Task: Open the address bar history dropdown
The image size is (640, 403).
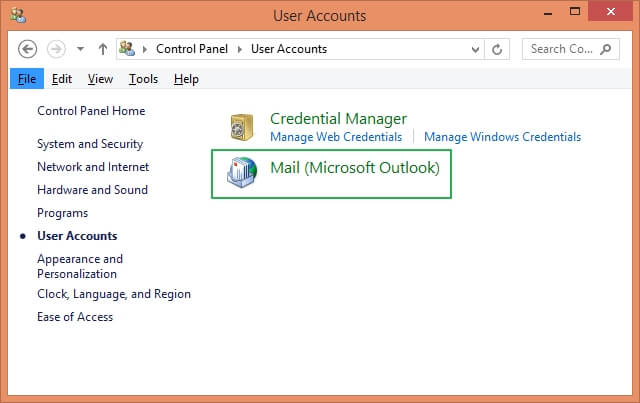Action: [x=475, y=49]
